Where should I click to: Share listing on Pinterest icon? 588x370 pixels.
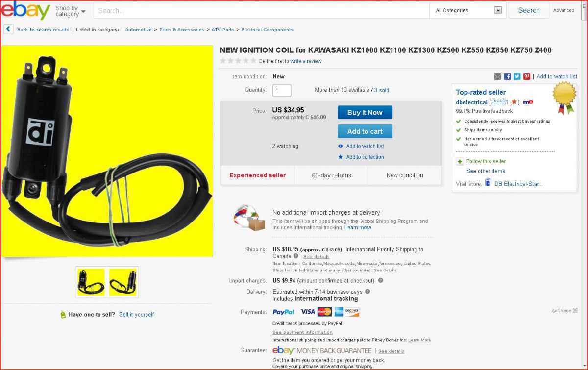tap(527, 76)
